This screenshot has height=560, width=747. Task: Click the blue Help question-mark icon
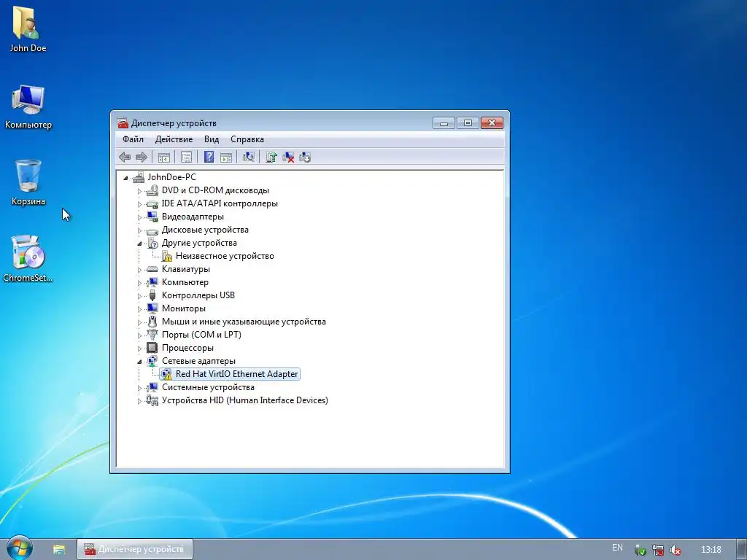coord(209,157)
